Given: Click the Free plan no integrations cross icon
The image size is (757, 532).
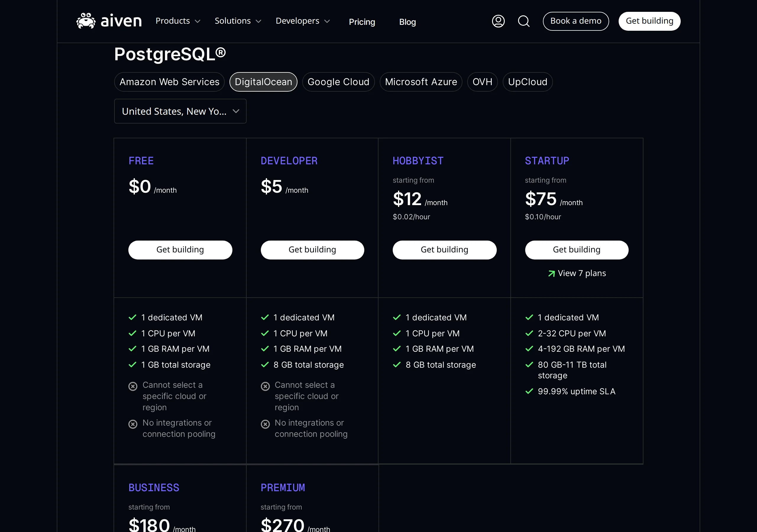Looking at the screenshot, I should [133, 424].
